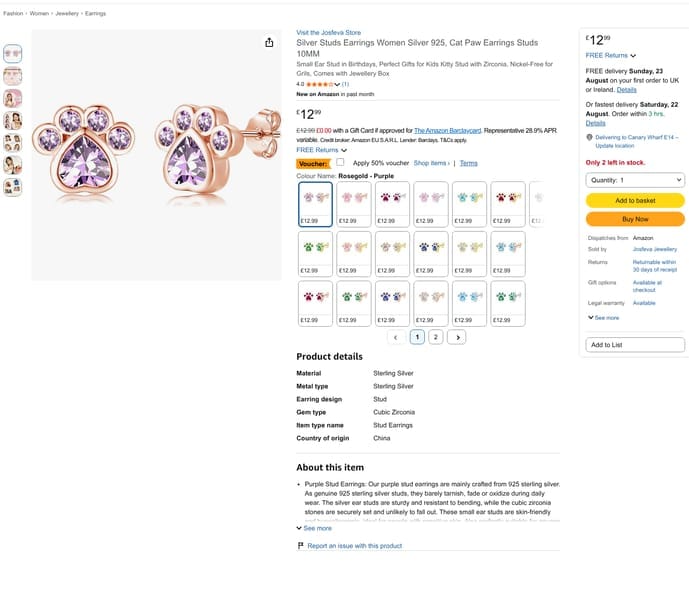Viewport: 689px width, 600px height.
Task: Select the Rosegold - Purple colour swatch
Action: point(315,204)
